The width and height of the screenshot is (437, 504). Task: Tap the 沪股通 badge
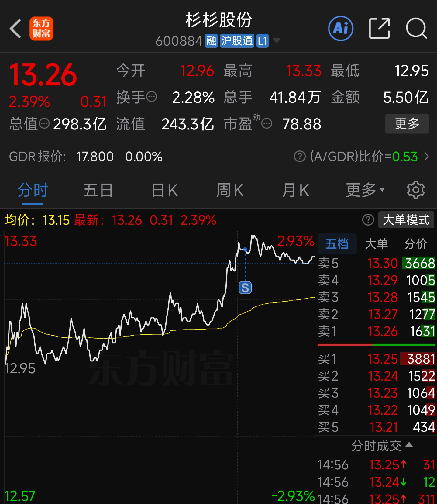tap(237, 41)
